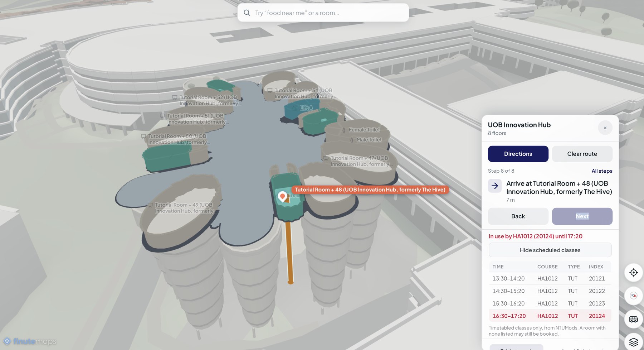Select the 13:30–14:20 class row
This screenshot has width=644, height=350.
[x=550, y=278]
